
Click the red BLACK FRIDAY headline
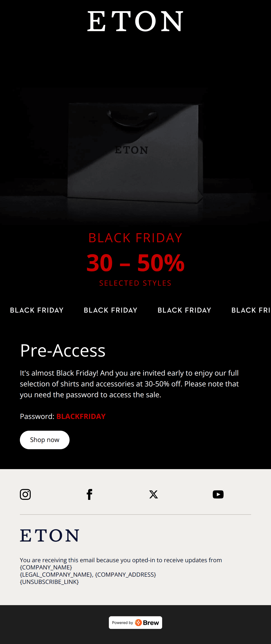coord(135,238)
